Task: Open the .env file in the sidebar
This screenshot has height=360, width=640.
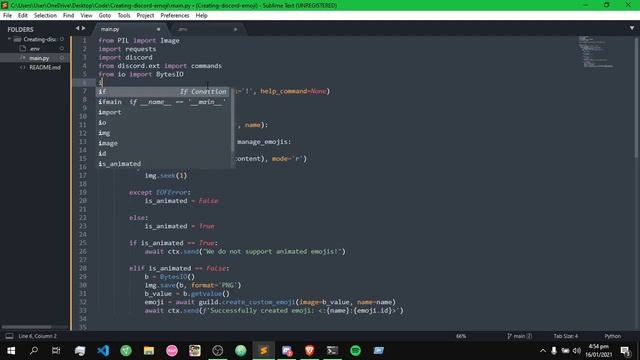Action: 35,49
